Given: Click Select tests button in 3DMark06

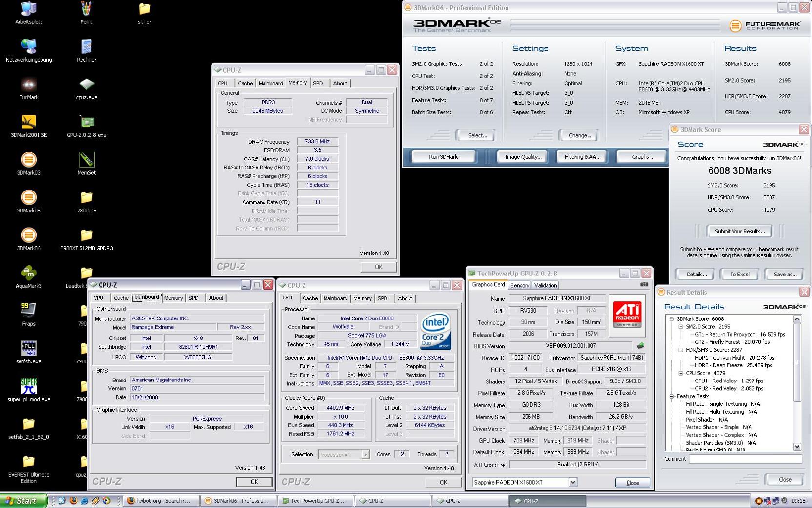Looking at the screenshot, I should (477, 135).
